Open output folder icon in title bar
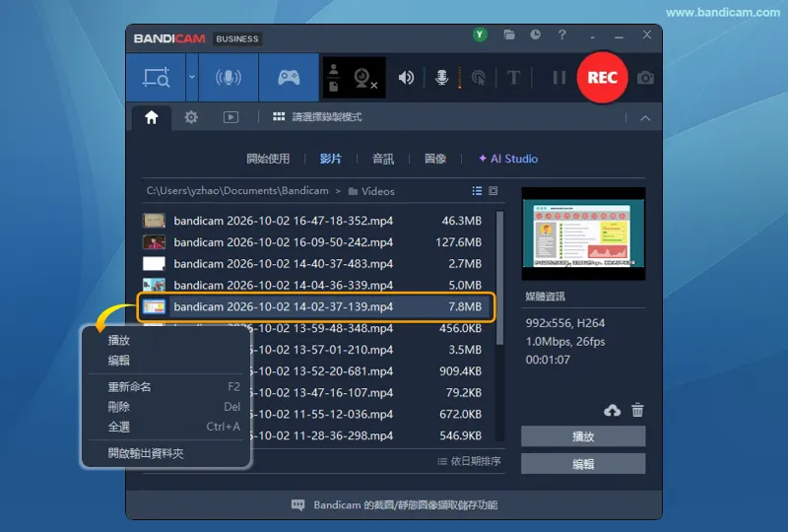The height and width of the screenshot is (532, 788). pos(509,34)
